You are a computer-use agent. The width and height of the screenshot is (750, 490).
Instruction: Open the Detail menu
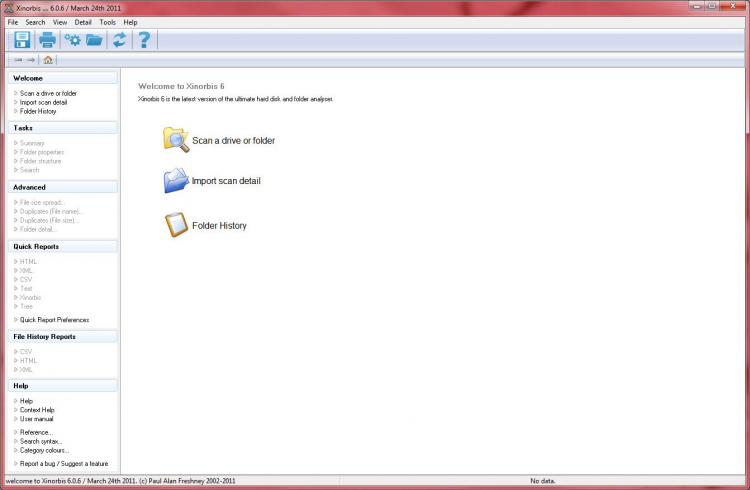83,22
